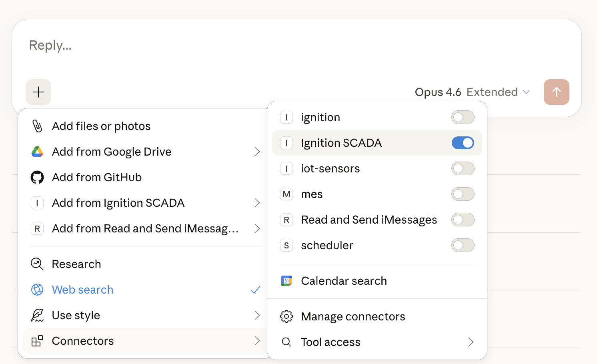Screen dimensions: 597x364
Task: Click the send message arrow button
Action: coord(556,92)
